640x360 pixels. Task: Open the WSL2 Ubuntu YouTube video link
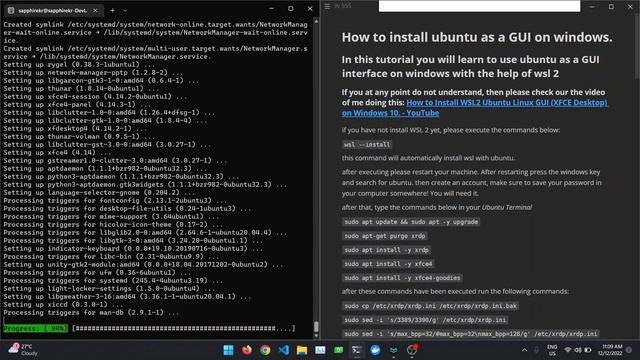click(475, 108)
